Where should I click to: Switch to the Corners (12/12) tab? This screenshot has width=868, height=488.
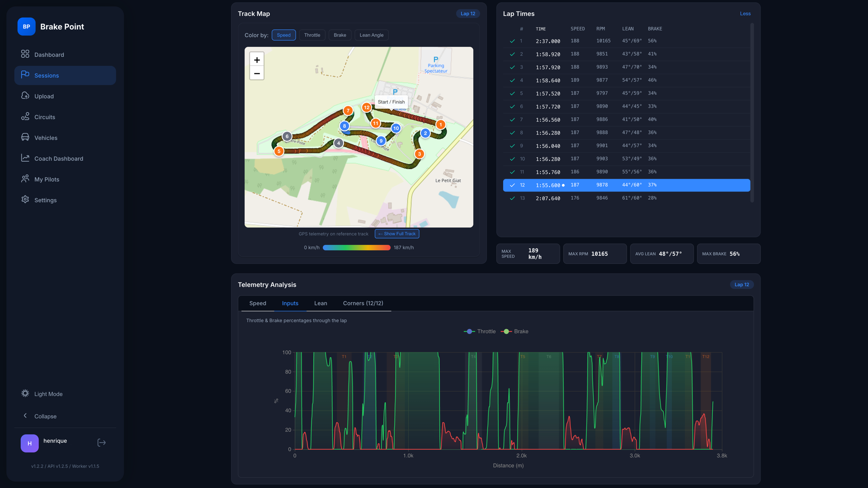(363, 303)
